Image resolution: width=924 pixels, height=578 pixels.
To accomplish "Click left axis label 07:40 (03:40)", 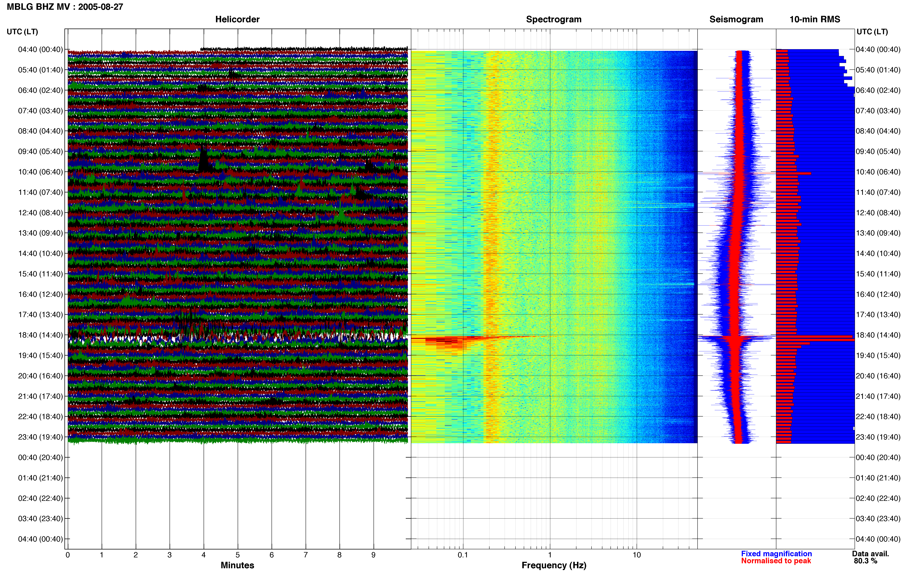I will pos(41,111).
